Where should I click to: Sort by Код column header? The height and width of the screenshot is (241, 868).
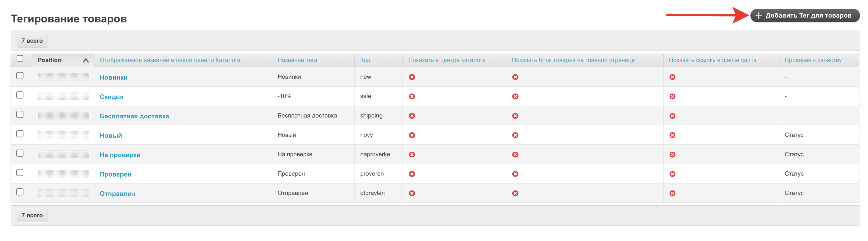click(x=364, y=60)
